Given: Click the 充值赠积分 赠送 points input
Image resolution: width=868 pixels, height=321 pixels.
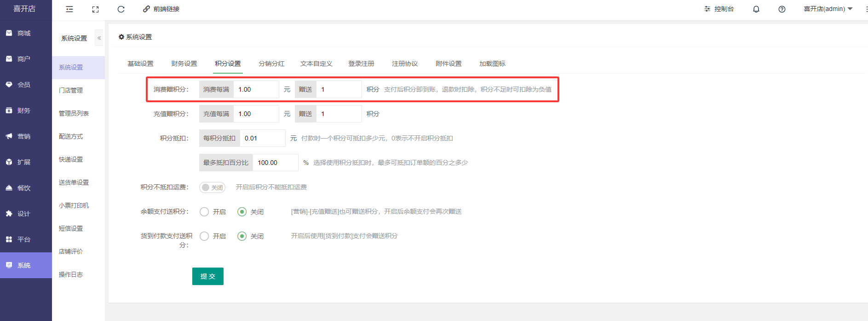Looking at the screenshot, I should [x=339, y=114].
